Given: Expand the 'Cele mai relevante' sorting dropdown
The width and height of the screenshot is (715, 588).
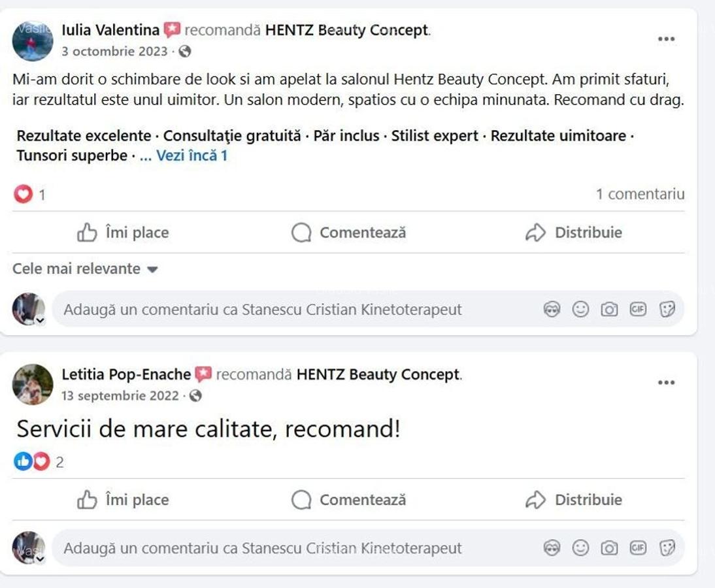Looking at the screenshot, I should 84,269.
